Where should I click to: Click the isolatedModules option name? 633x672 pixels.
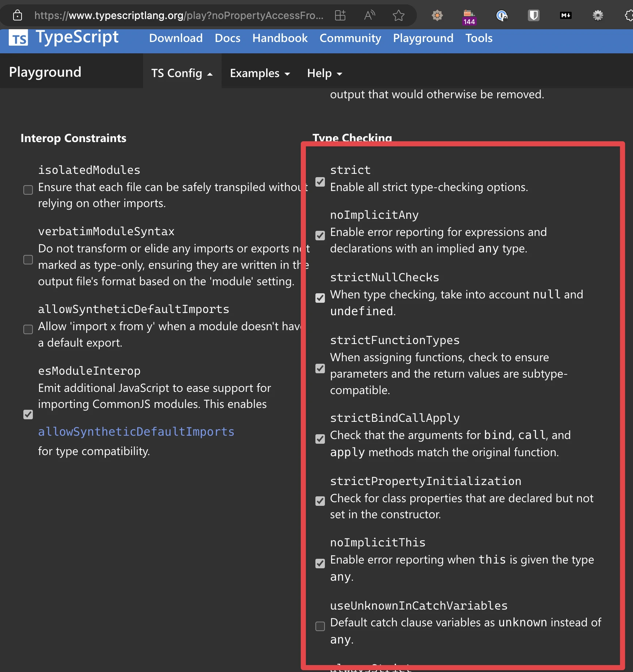pyautogui.click(x=89, y=170)
